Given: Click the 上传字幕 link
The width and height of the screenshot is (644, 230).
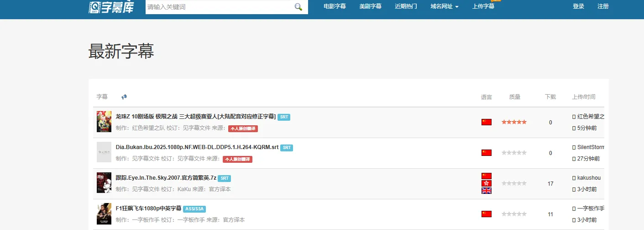Looking at the screenshot, I should coord(483,6).
